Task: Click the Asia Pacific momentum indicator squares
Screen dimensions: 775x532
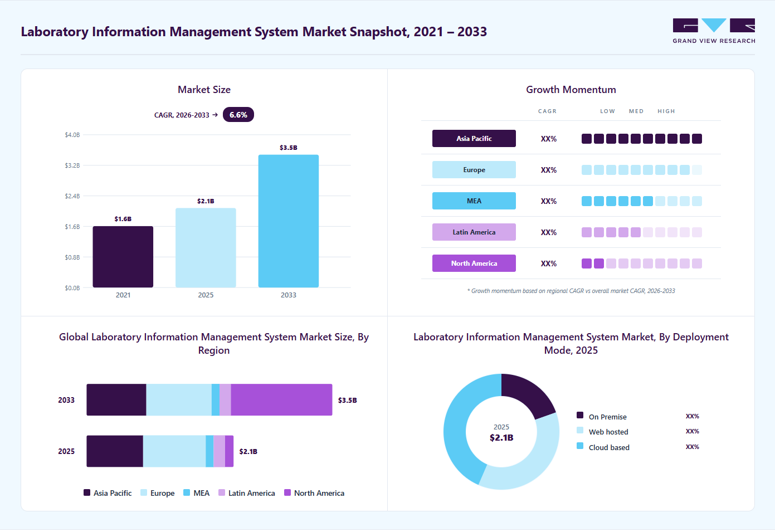Action: pos(642,139)
